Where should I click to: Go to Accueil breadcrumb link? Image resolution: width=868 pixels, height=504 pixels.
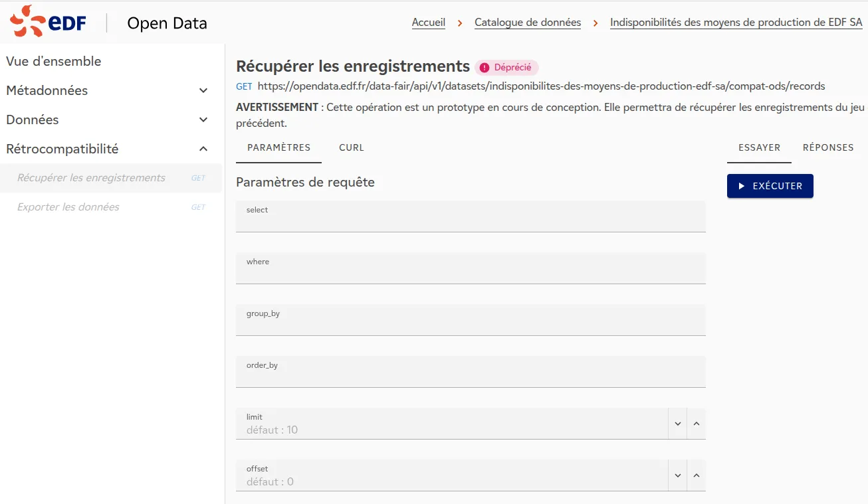pyautogui.click(x=429, y=23)
